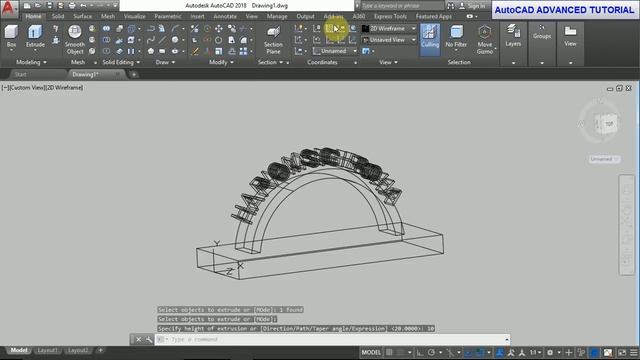Click the Undo arrow in quick access toolbar

point(83,6)
